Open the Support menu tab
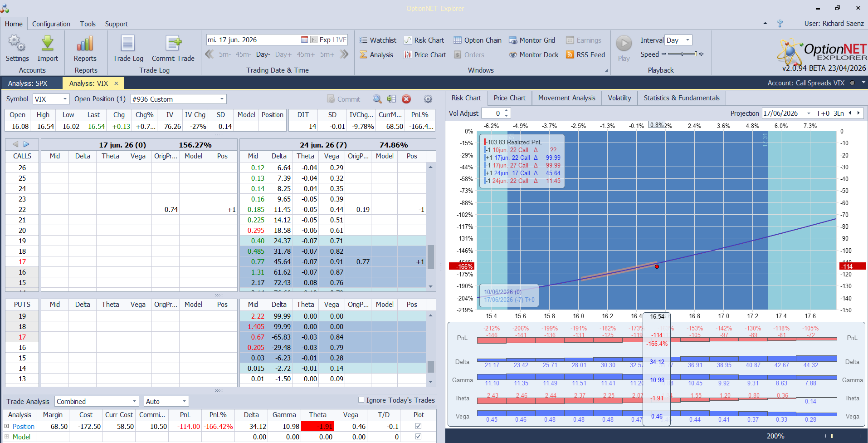868x443 pixels. click(x=117, y=24)
